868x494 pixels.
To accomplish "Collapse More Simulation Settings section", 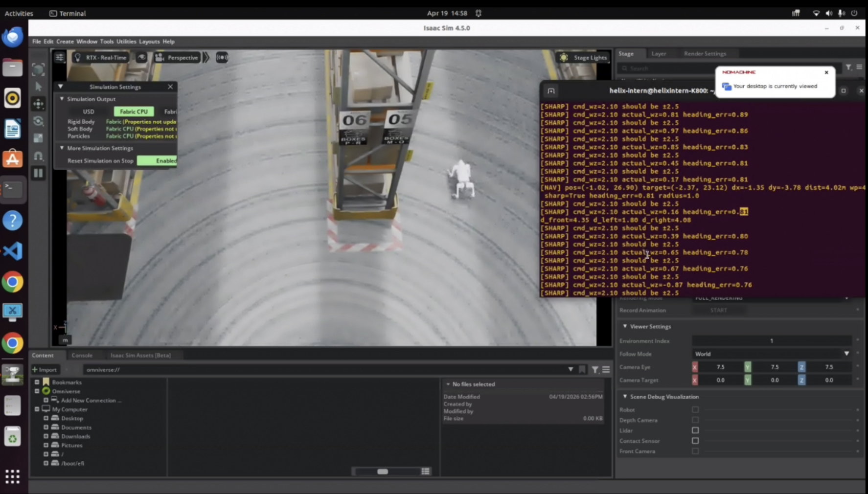I will [x=62, y=148].
